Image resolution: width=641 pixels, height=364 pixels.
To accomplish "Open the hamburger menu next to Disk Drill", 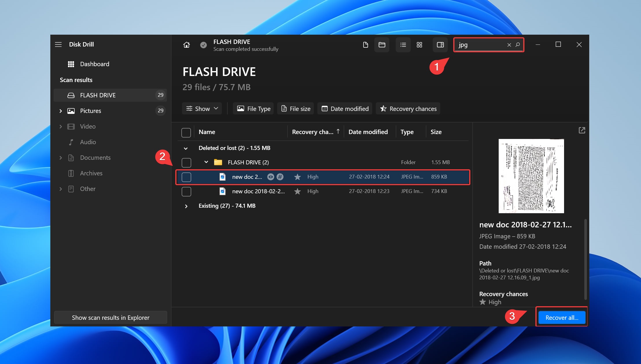I will click(58, 44).
